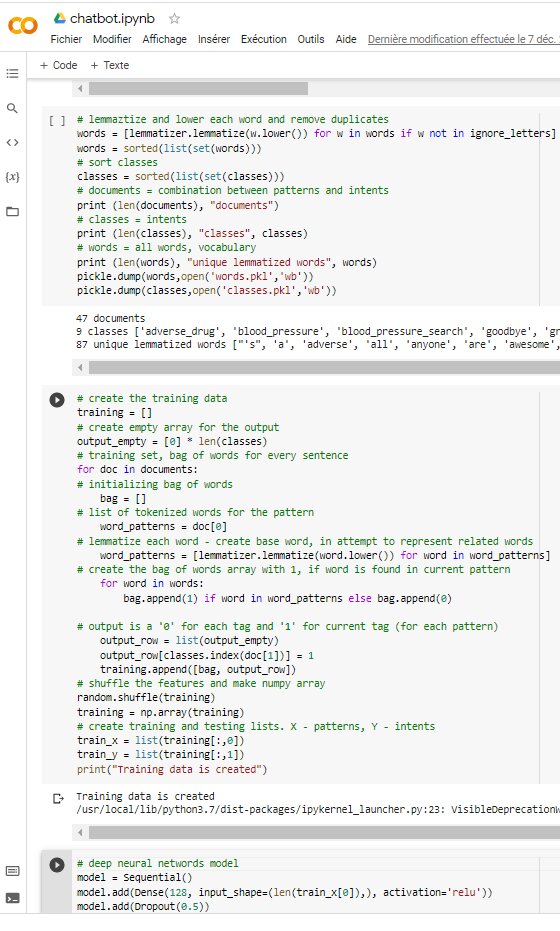Image resolution: width=560 pixels, height=931 pixels.
Task: Open the terminal icon in the sidebar
Action: click(12, 898)
